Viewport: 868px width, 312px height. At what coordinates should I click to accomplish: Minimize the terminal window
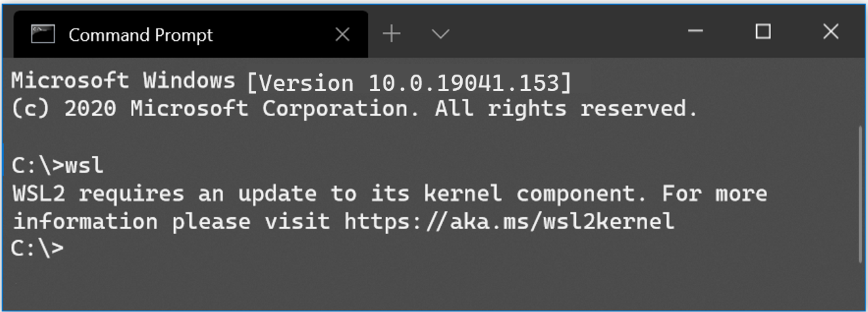(x=695, y=31)
